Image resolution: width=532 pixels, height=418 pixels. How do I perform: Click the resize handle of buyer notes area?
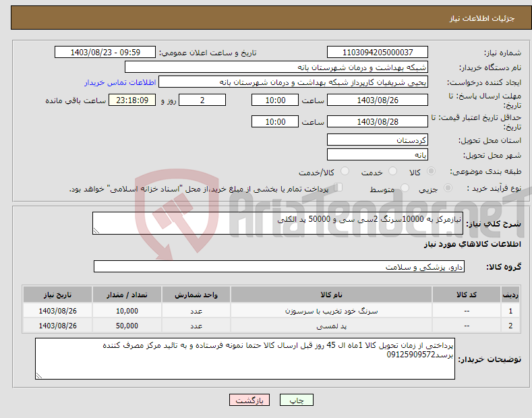(x=39, y=376)
